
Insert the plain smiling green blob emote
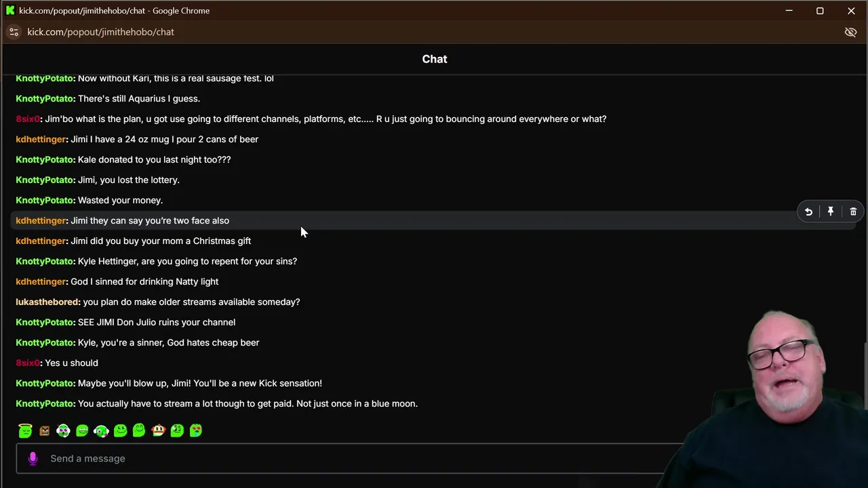(x=120, y=430)
